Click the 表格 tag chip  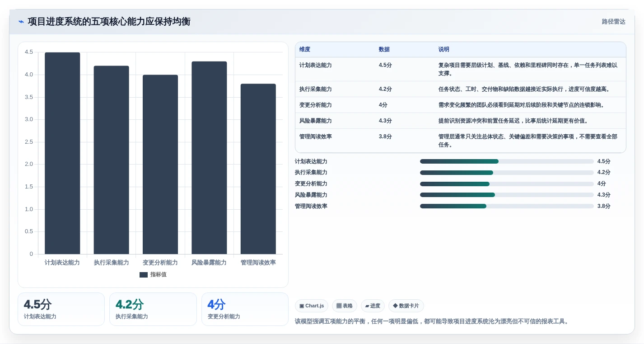(x=345, y=306)
